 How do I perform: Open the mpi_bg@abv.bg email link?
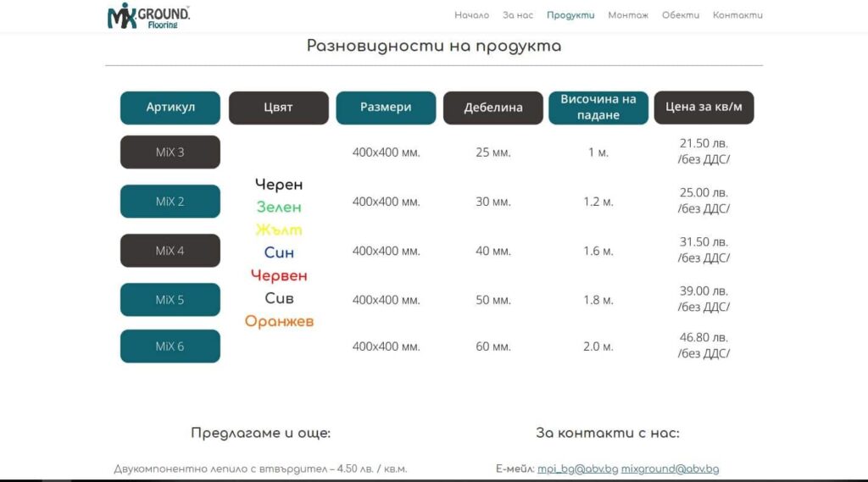[577, 468]
